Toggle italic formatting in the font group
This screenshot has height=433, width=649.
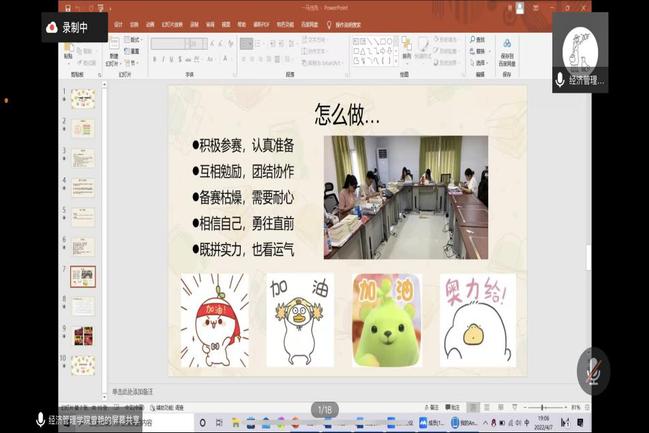163,59
